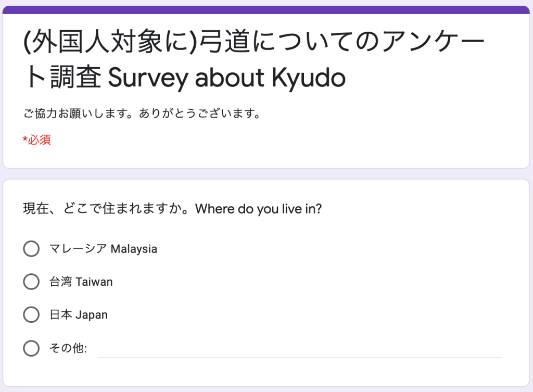The image size is (533, 392).
Task: Click the "マレーシア Malaysia" option label
Action: (x=103, y=249)
